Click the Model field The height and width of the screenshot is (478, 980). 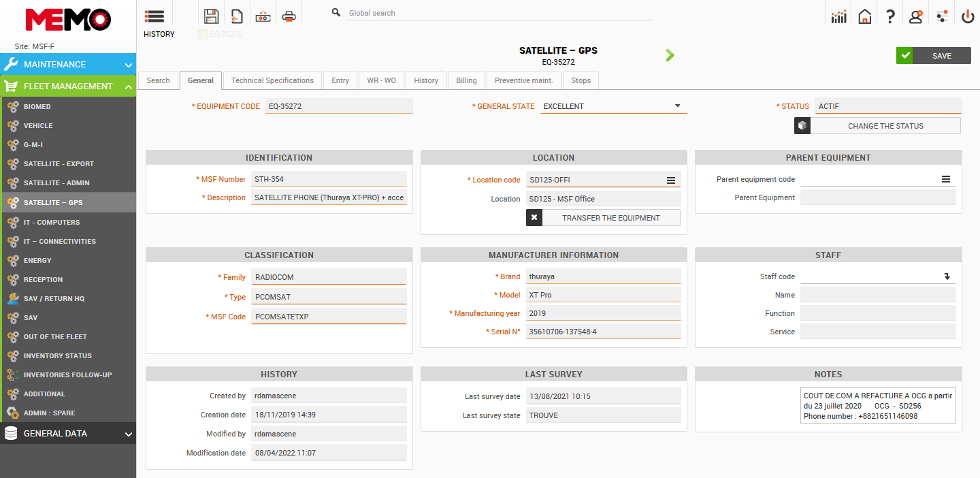click(604, 295)
